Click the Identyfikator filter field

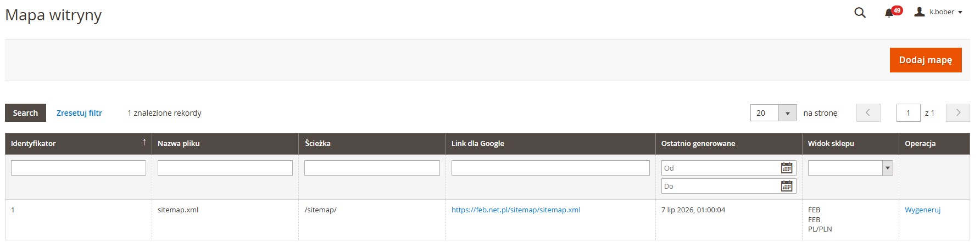tap(79, 168)
